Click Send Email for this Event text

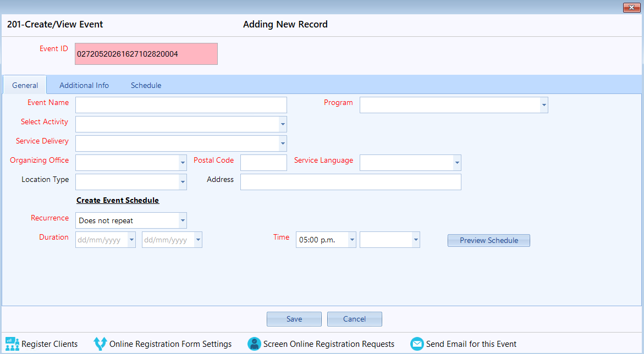tap(471, 344)
